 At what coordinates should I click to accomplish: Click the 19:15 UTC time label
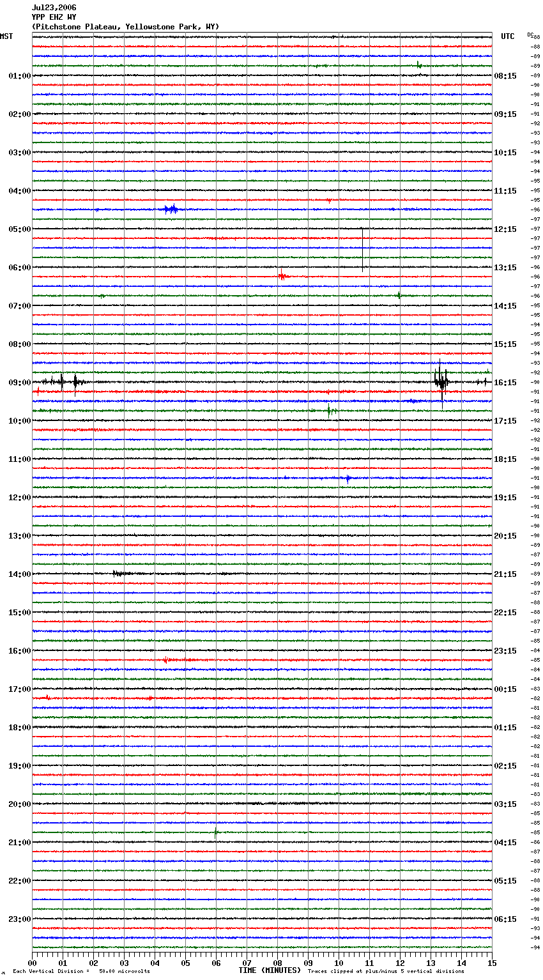[505, 498]
